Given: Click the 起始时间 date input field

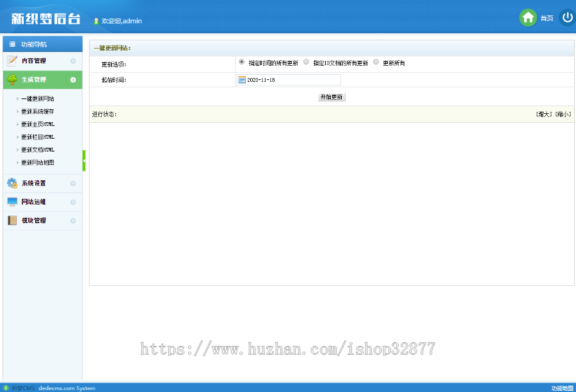Looking at the screenshot, I should [x=289, y=80].
